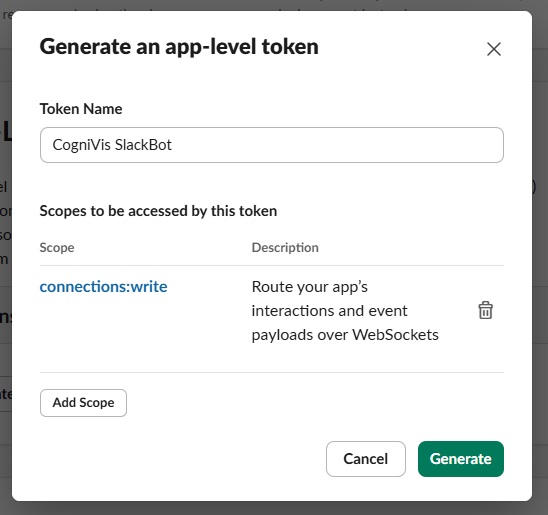This screenshot has width=548, height=515.
Task: Generate the app-level token
Action: (461, 459)
